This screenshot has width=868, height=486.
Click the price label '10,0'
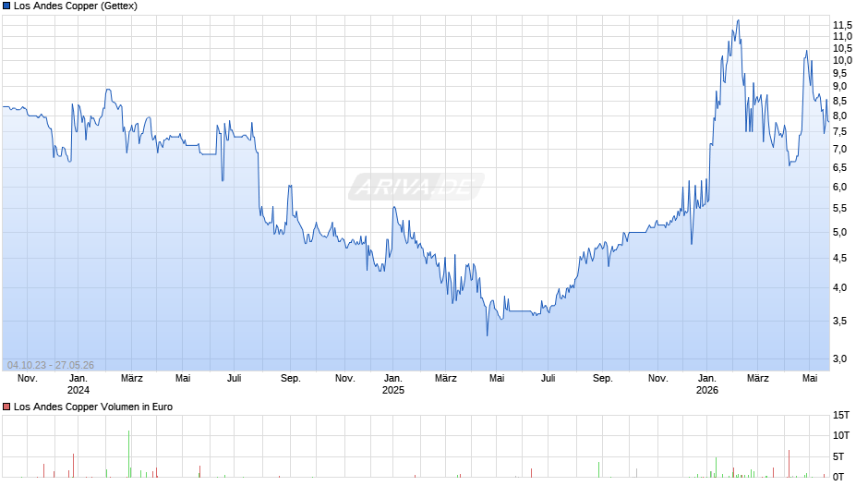pos(842,60)
